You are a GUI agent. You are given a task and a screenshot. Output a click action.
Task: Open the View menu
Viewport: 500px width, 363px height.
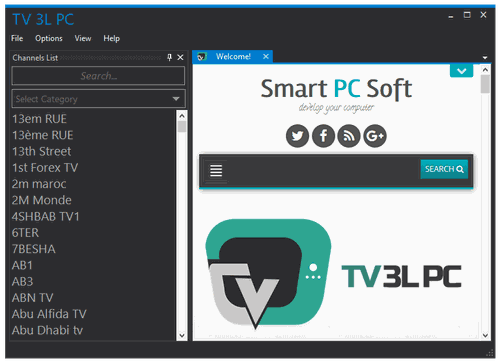point(83,38)
